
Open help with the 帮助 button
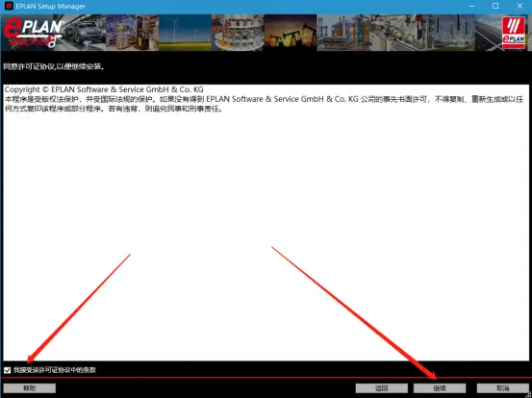pyautogui.click(x=30, y=388)
